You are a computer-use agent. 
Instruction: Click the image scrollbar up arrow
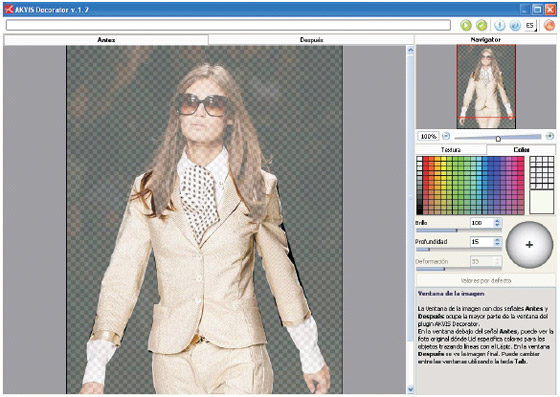tap(410, 50)
